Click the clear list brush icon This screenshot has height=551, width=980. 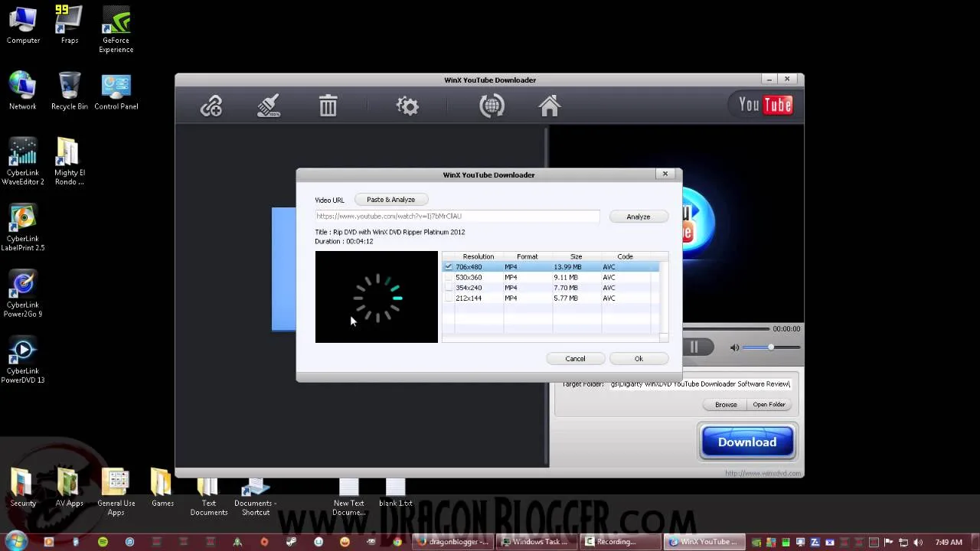click(x=269, y=106)
